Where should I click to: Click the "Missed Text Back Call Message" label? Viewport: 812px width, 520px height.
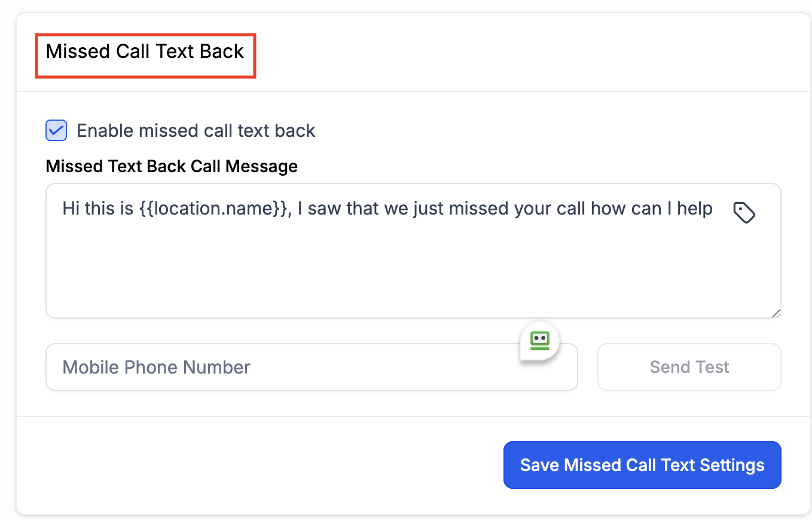[172, 166]
